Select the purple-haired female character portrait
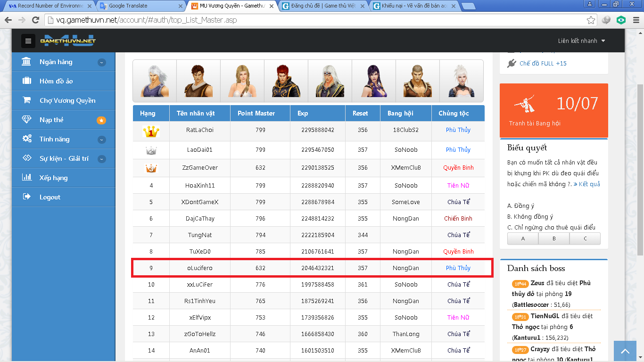This screenshot has width=644, height=362. [374, 81]
